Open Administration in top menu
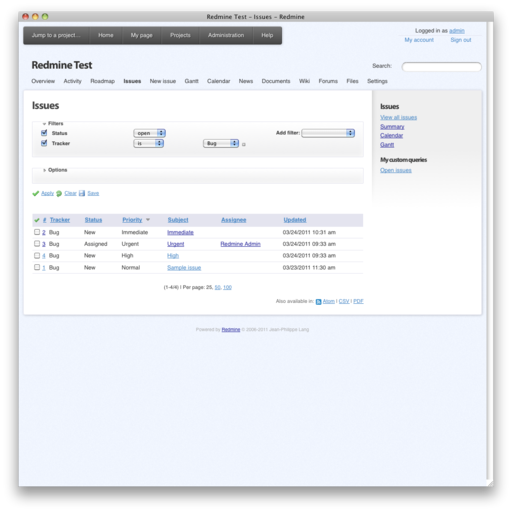 (x=226, y=35)
